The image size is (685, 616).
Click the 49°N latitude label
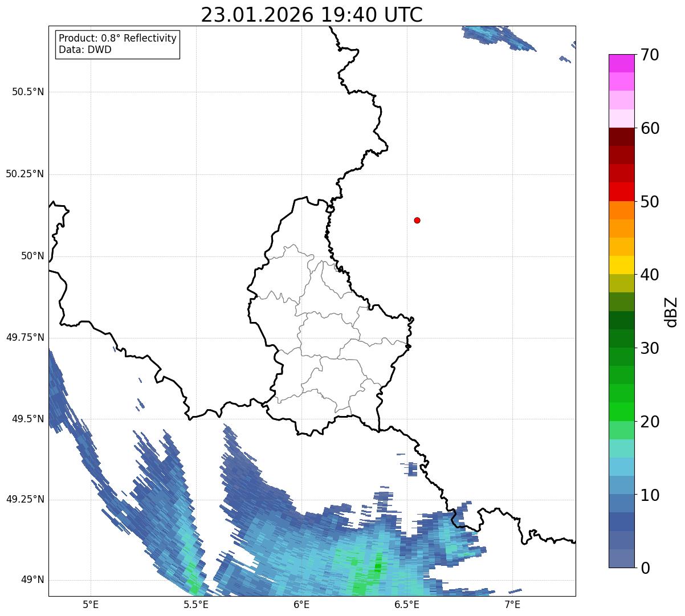(x=32, y=580)
